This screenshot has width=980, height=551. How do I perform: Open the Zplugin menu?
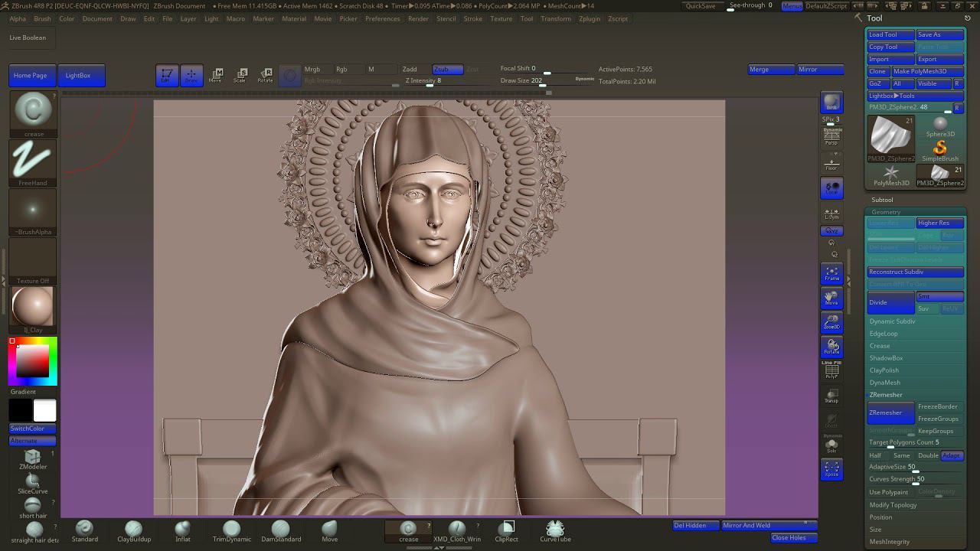(589, 18)
